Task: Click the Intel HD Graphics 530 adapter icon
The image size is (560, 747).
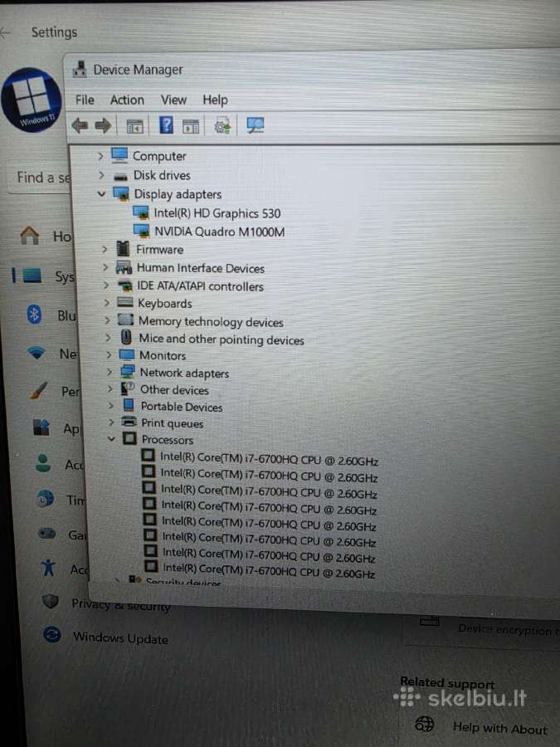Action: [x=141, y=212]
